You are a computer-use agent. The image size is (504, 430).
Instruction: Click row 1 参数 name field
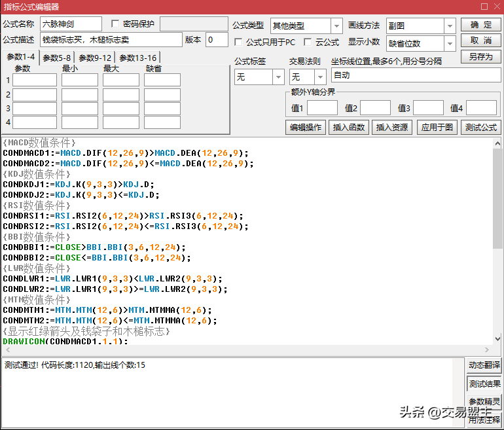[35, 80]
